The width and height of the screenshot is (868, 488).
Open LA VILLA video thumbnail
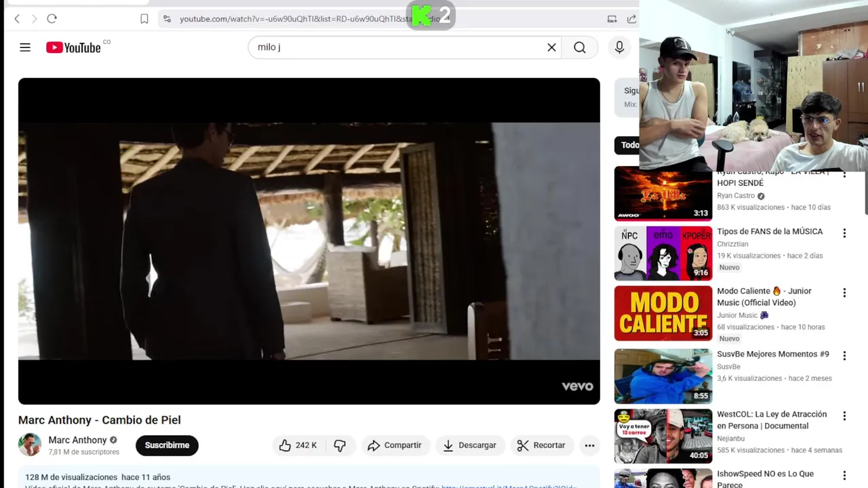click(663, 195)
